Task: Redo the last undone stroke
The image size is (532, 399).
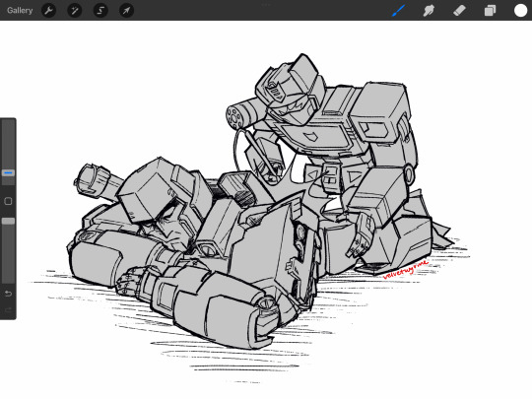Action: point(8,309)
